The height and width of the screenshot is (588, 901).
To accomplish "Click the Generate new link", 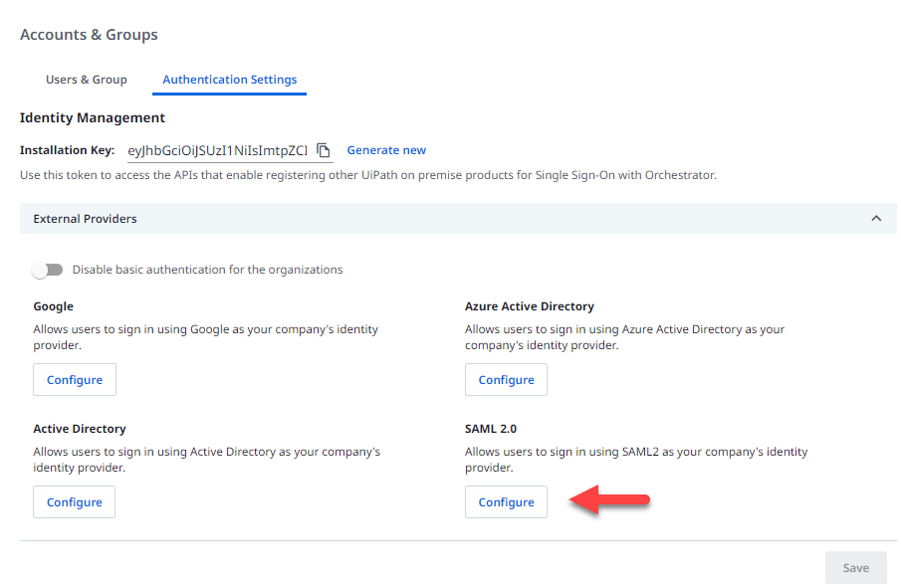I will click(386, 150).
